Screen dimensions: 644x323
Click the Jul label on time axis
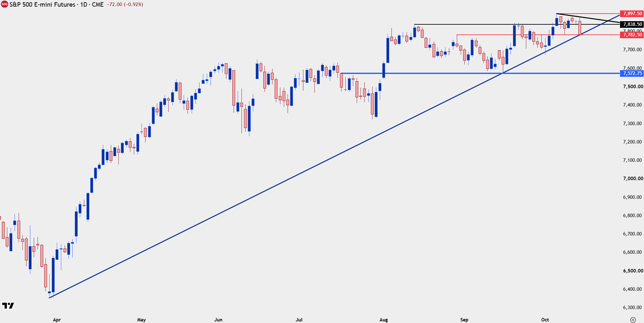click(299, 320)
